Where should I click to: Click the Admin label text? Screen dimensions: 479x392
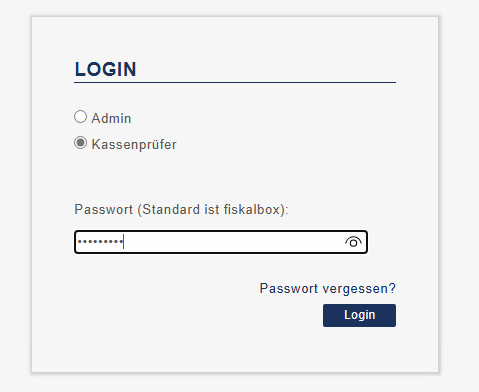(111, 118)
